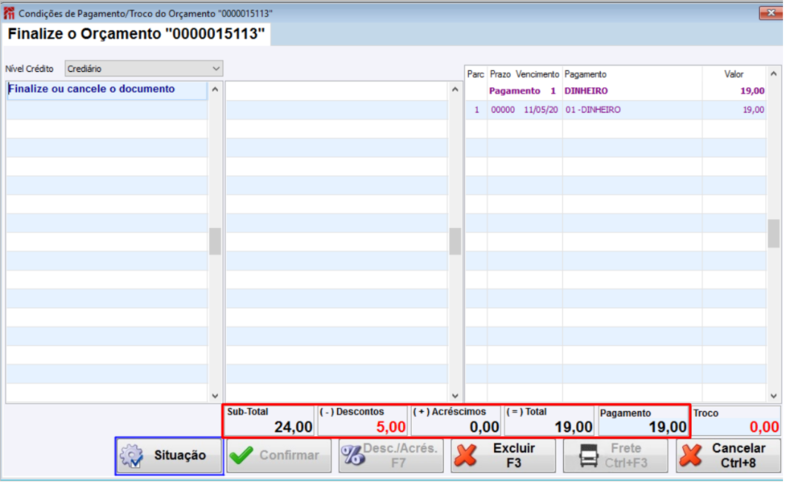Click the Confirmar button label
Image resolution: width=800 pixels, height=482 pixels.
[x=289, y=455]
